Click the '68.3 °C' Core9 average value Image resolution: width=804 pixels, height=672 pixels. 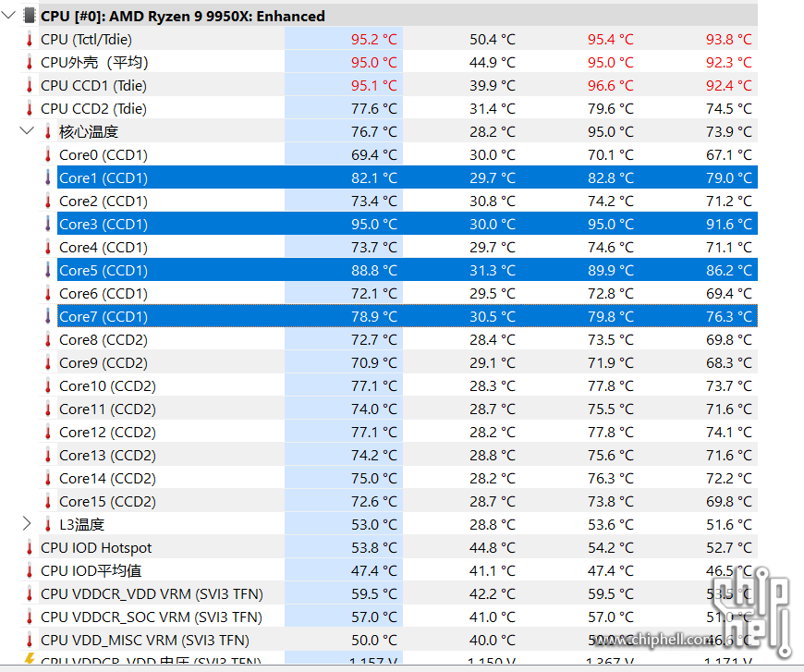[728, 362]
